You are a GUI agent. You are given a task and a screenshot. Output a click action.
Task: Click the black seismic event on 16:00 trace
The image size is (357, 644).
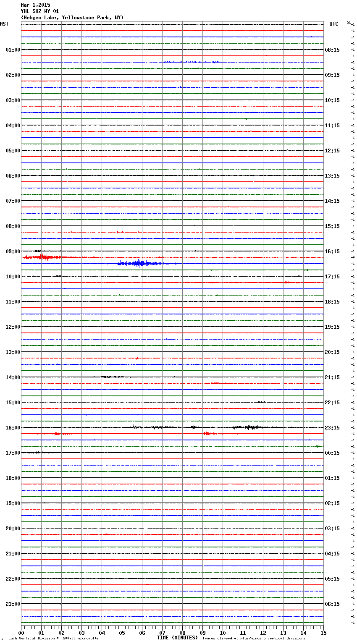249,427
